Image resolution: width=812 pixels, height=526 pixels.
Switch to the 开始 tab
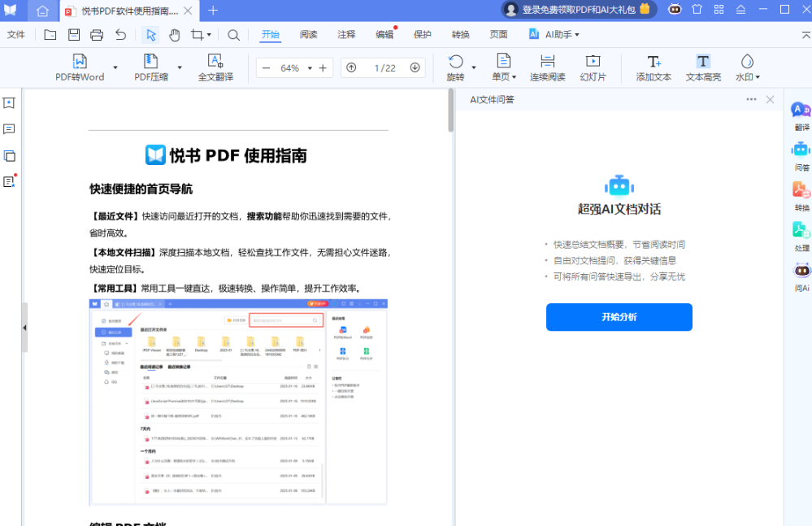tap(271, 35)
